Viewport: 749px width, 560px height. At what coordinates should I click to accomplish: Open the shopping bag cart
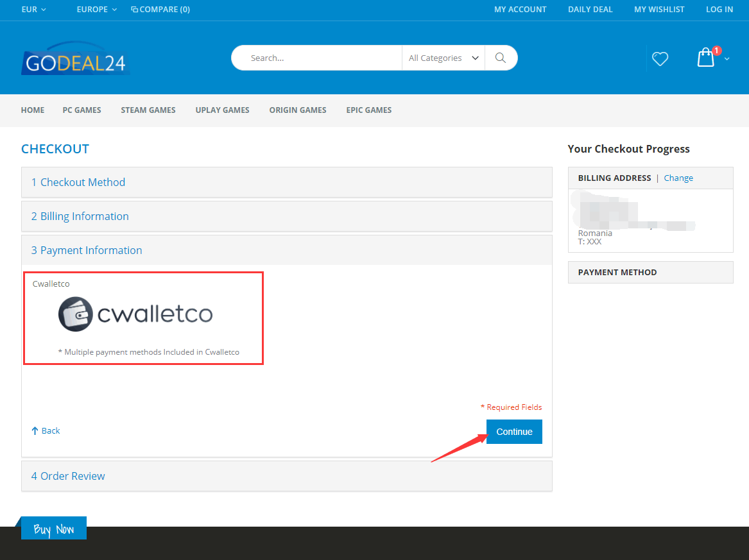706,57
